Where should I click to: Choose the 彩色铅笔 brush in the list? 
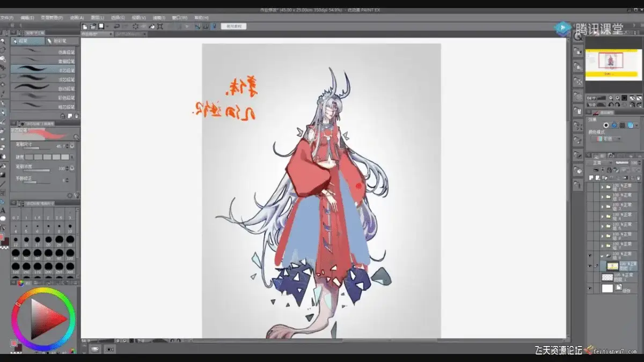(x=44, y=98)
